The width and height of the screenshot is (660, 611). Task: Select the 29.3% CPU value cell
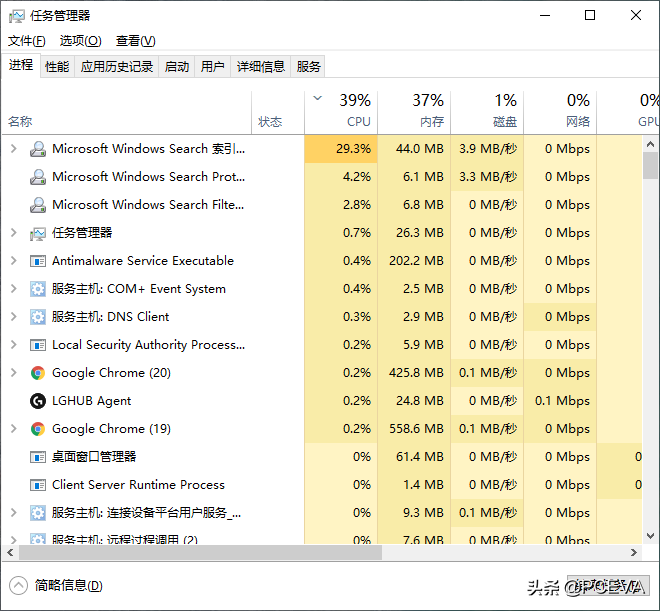pos(341,149)
